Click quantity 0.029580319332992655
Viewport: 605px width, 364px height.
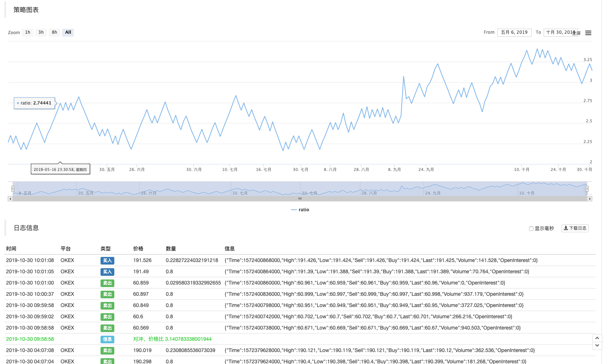click(193, 283)
